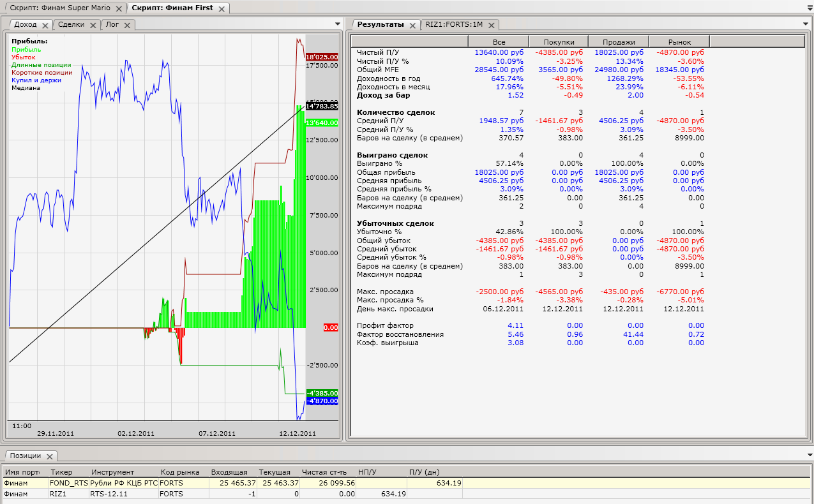Click the Фактор восстановления row label
The height and width of the screenshot is (504, 814).
point(400,334)
